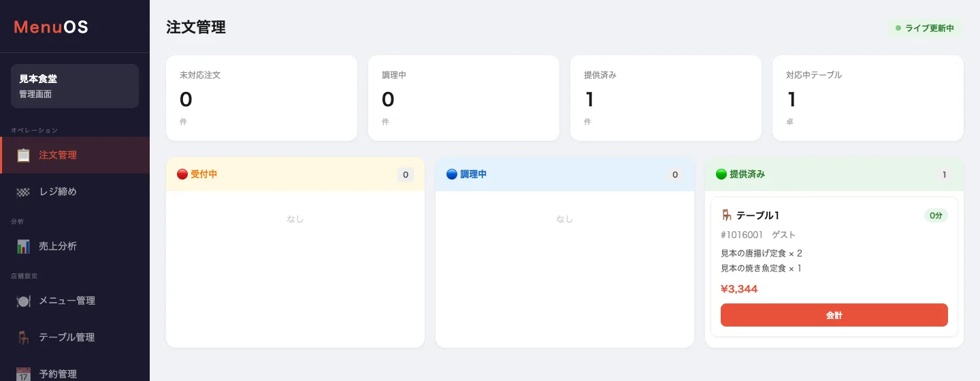
Task: Click the 調理中 column header label
Action: pyautogui.click(x=474, y=174)
